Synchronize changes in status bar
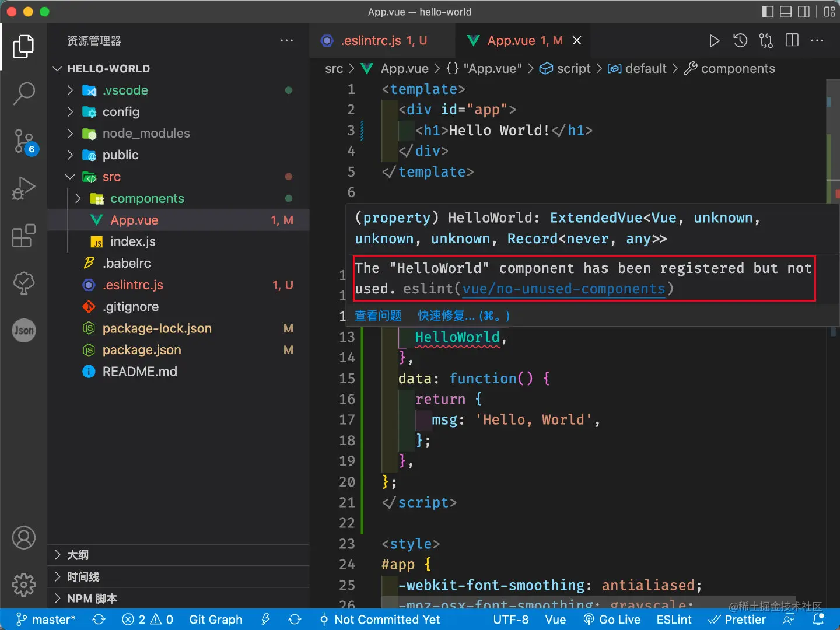The width and height of the screenshot is (840, 630). pos(99,619)
